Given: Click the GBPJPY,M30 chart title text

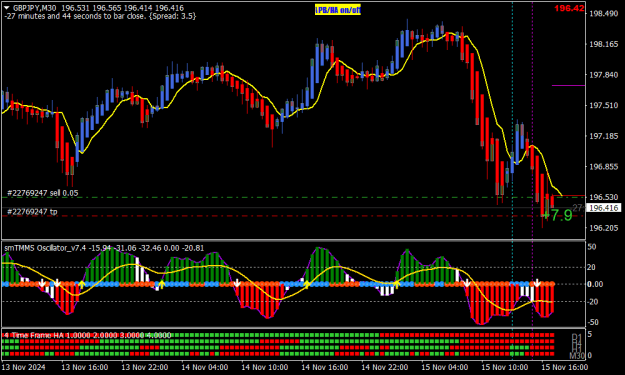Looking at the screenshot, I should coord(34,8).
